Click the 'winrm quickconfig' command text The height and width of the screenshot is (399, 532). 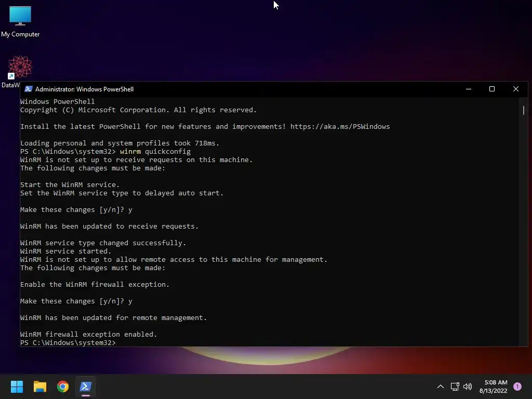155,151
